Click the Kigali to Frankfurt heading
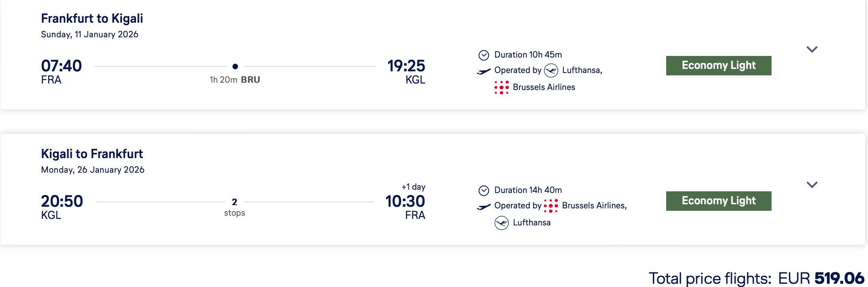The width and height of the screenshot is (868, 287). [92, 154]
